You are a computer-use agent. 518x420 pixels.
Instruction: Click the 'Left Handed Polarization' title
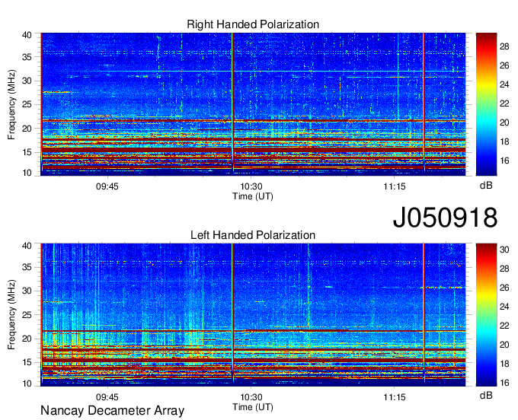click(x=253, y=235)
